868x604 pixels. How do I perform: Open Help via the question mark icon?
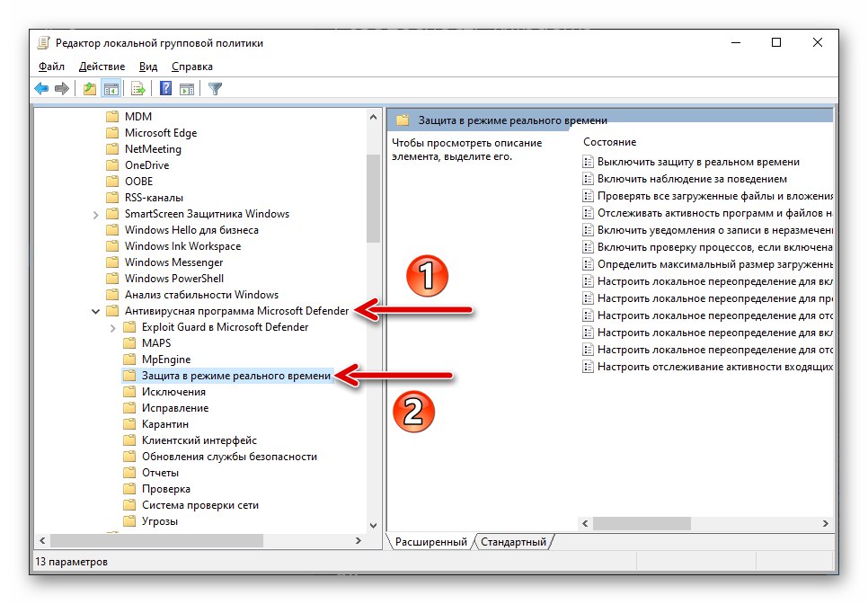click(x=165, y=89)
